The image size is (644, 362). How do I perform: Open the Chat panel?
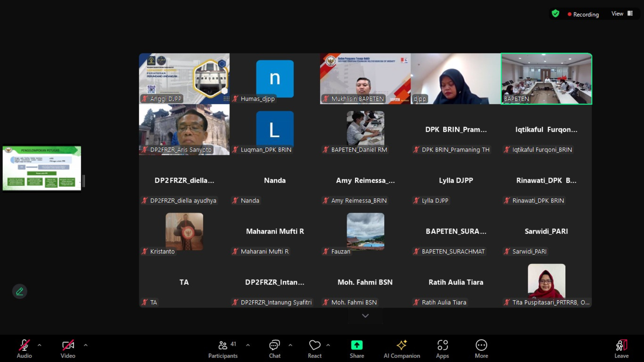tap(274, 349)
